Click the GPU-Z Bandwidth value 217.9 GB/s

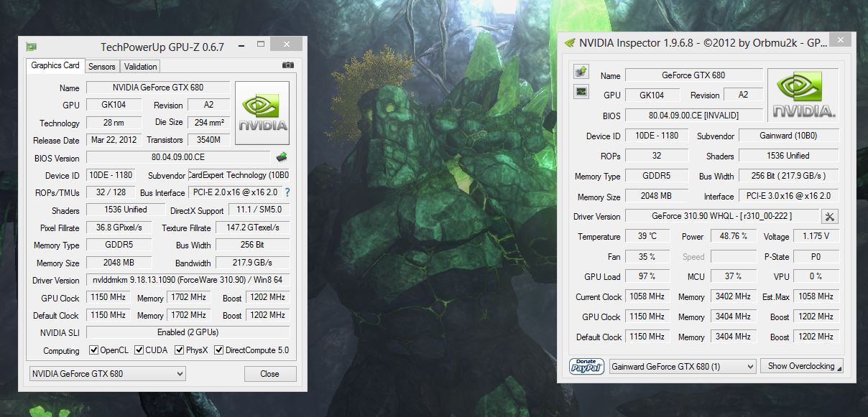click(x=254, y=263)
